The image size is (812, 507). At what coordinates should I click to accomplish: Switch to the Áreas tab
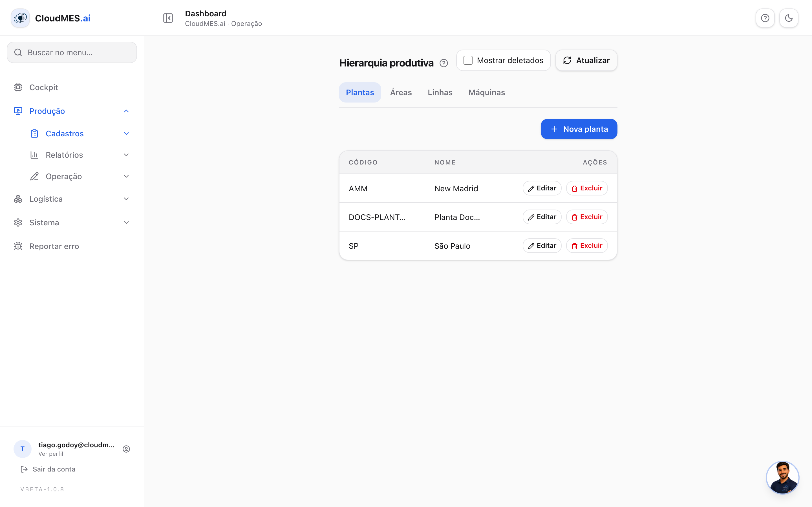[x=401, y=93]
